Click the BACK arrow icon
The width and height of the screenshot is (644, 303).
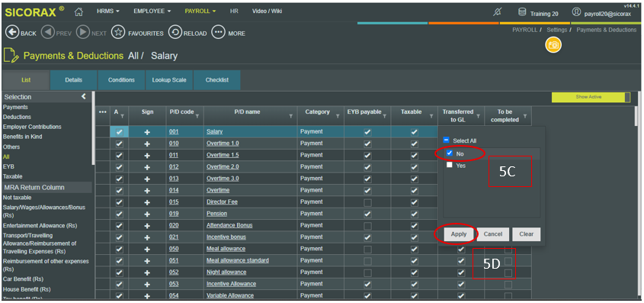point(12,33)
